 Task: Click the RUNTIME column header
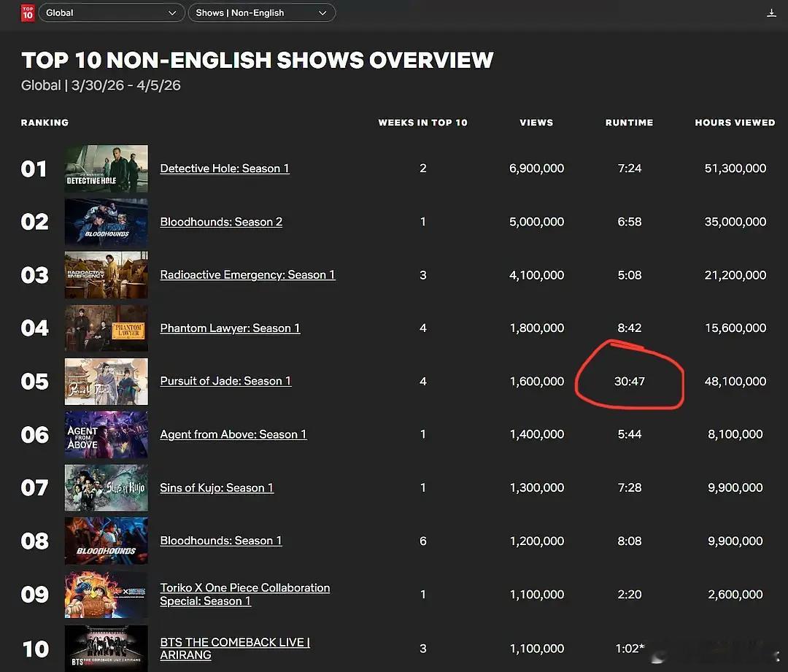pyautogui.click(x=629, y=123)
